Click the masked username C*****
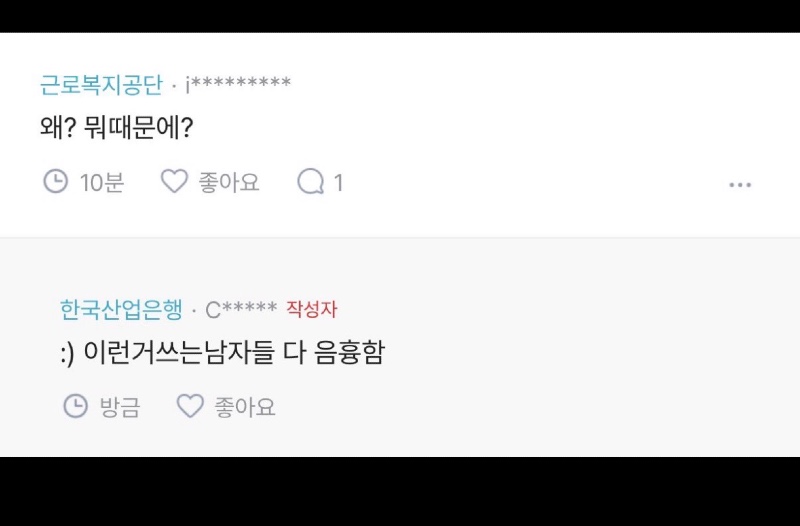 (241, 309)
